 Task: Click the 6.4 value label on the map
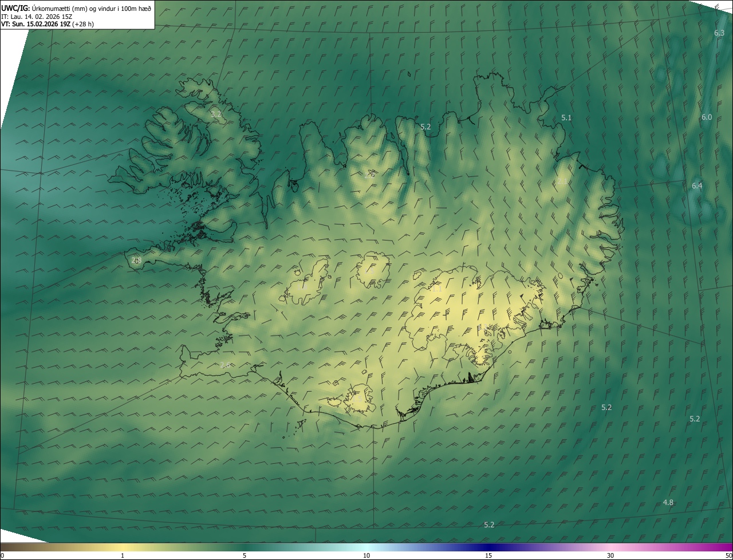tap(697, 186)
